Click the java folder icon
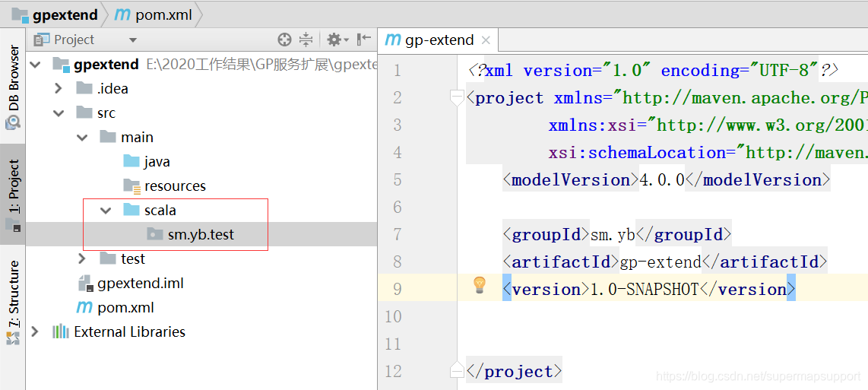Screen dimensions: 868x390 click(x=131, y=161)
